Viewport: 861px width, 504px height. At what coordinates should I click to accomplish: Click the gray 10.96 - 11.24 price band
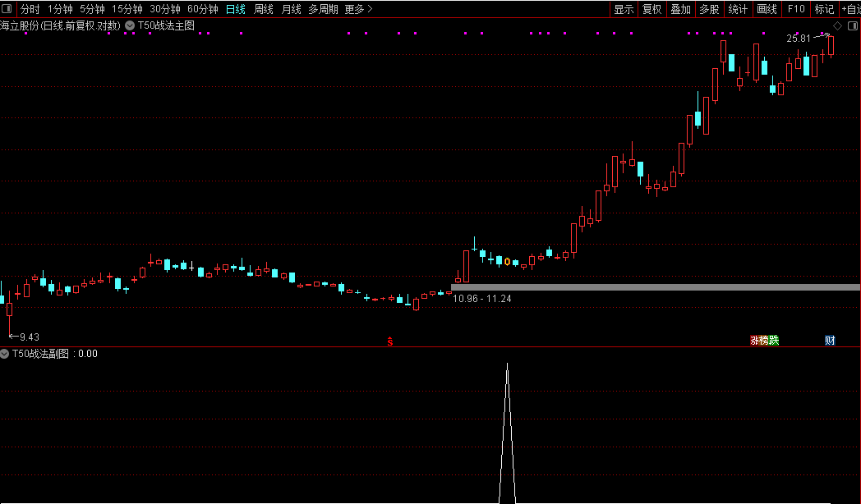pyautogui.click(x=656, y=286)
